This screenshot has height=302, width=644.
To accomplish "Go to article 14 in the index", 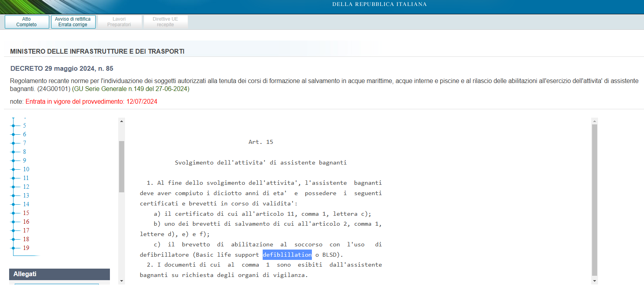I will [26, 204].
